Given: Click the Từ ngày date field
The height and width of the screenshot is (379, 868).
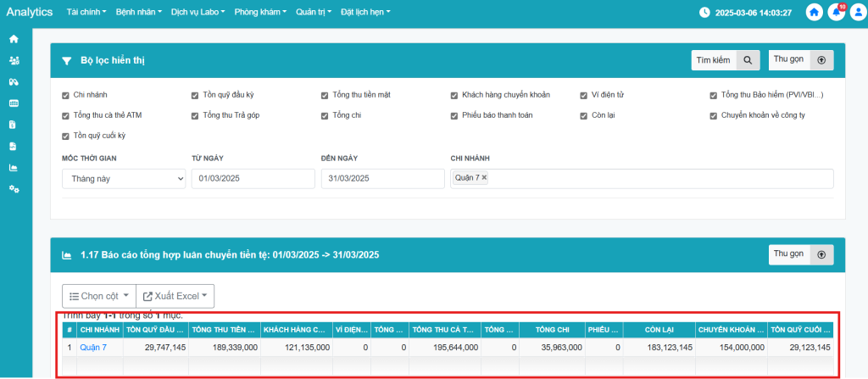Looking at the screenshot, I should [x=253, y=179].
